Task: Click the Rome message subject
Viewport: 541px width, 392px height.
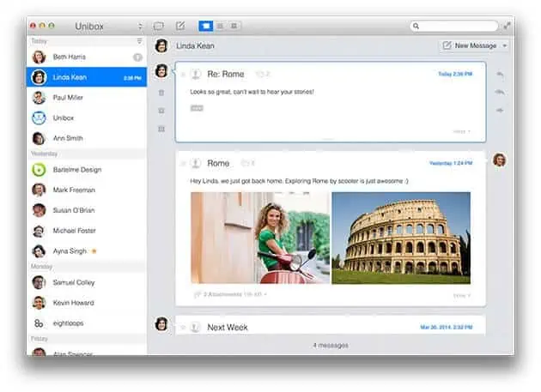Action: 218,163
